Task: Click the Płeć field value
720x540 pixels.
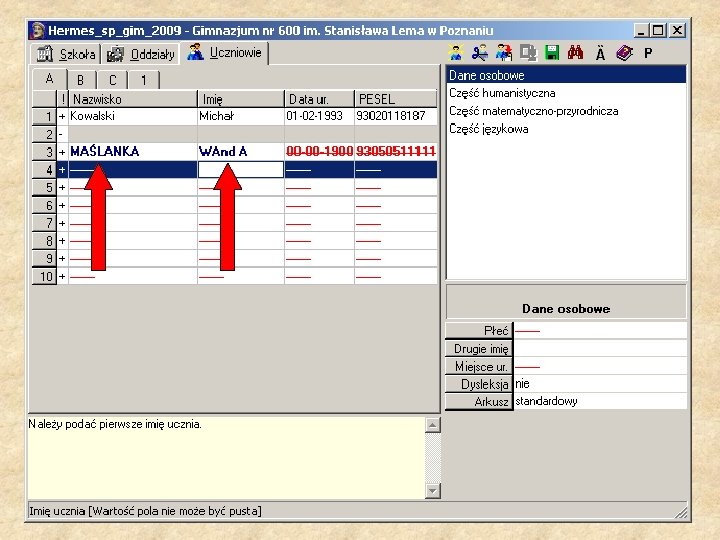Action: 600,331
